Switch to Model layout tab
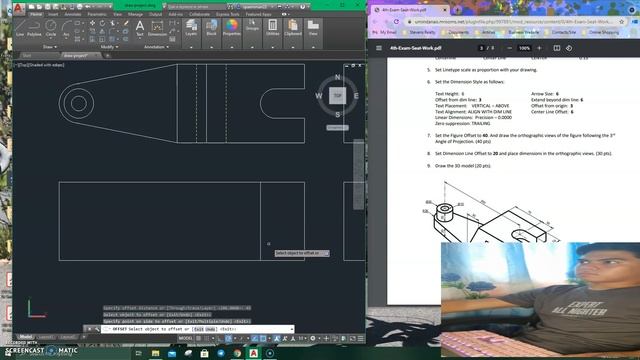Image resolution: width=640 pixels, height=360 pixels. [25, 337]
